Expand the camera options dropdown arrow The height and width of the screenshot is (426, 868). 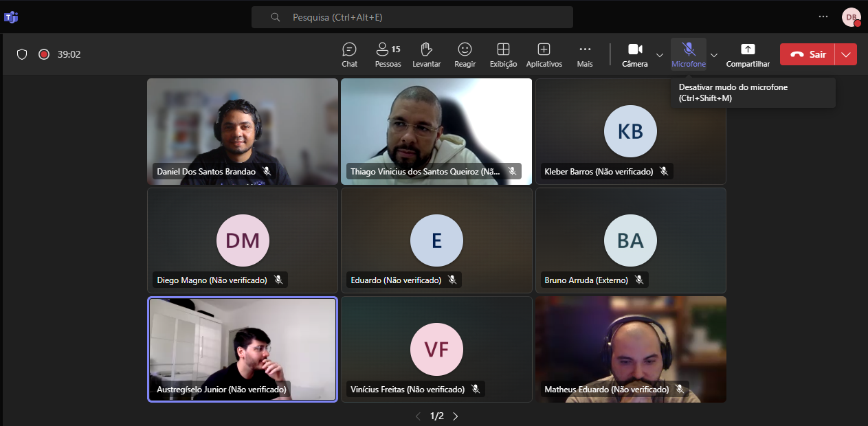(x=660, y=55)
